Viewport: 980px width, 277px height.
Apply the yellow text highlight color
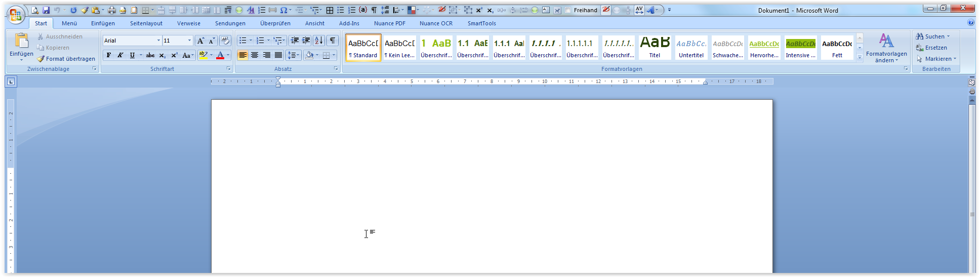tap(203, 55)
